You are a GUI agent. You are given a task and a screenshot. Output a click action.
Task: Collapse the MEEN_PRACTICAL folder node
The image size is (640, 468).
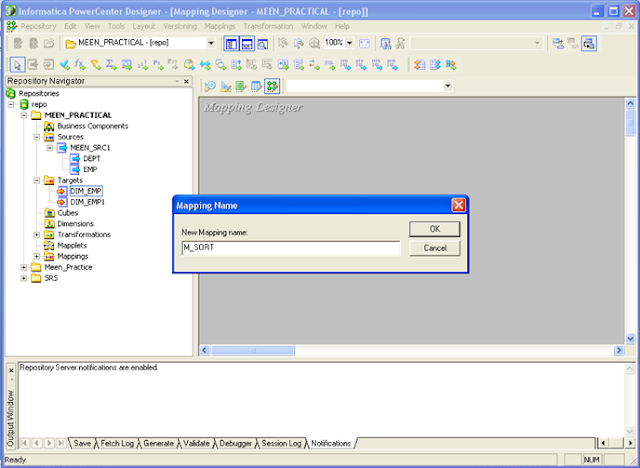24,115
